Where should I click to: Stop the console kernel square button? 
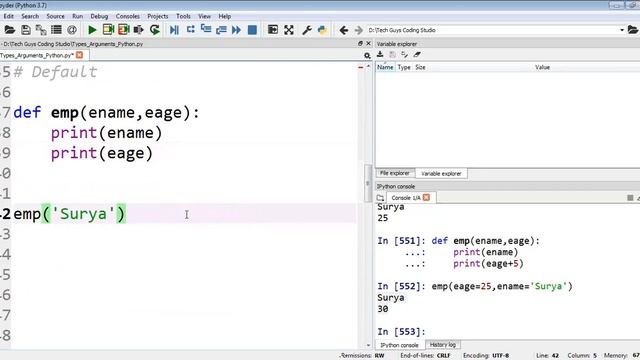pyautogui.click(x=630, y=198)
